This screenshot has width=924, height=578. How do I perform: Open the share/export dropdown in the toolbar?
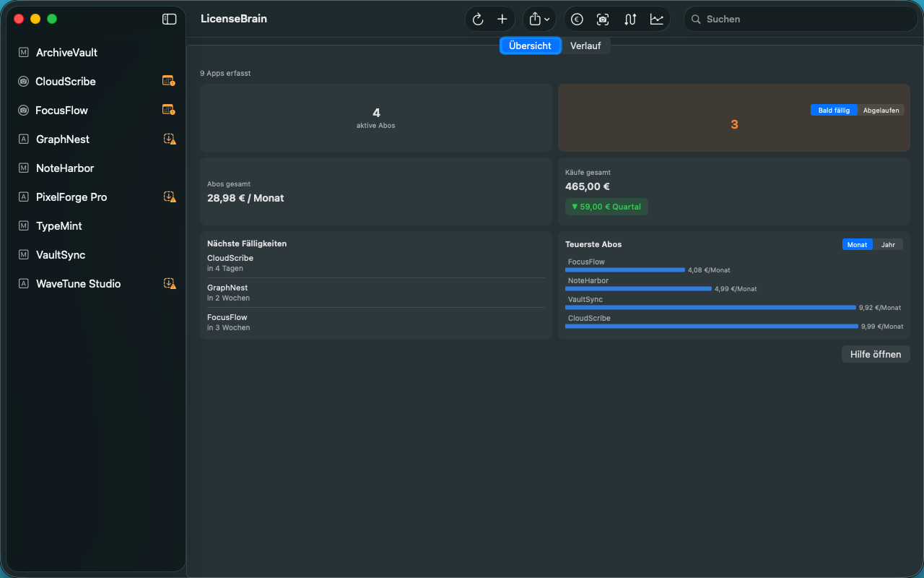click(x=539, y=20)
